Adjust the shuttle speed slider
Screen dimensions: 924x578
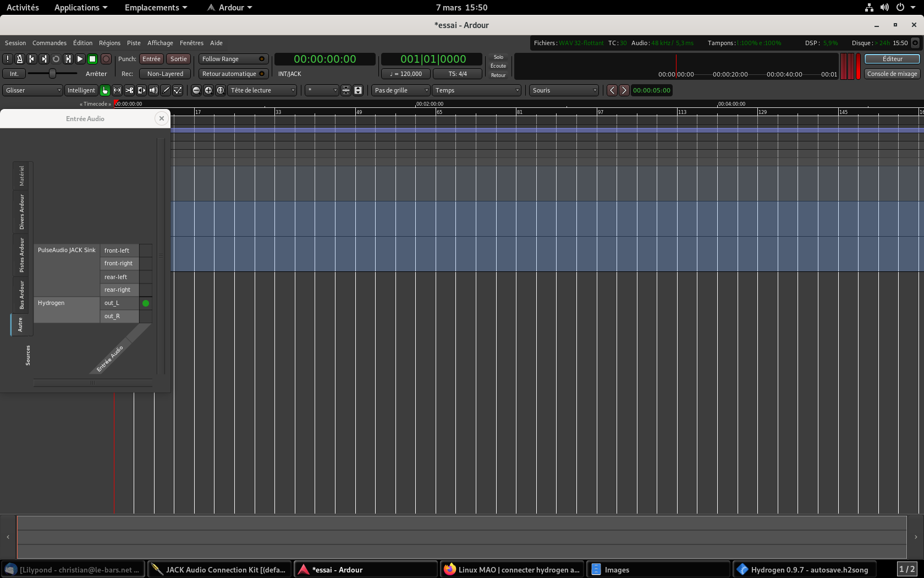click(52, 73)
